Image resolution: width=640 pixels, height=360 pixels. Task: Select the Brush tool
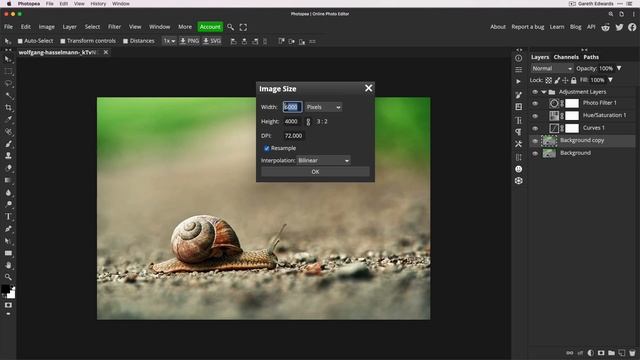pos(8,144)
